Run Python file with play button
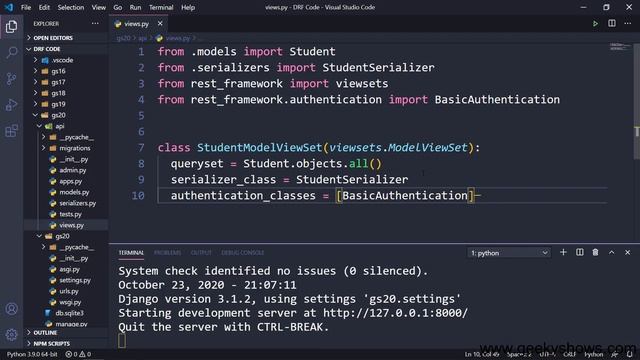The height and width of the screenshot is (360, 640). [595, 24]
